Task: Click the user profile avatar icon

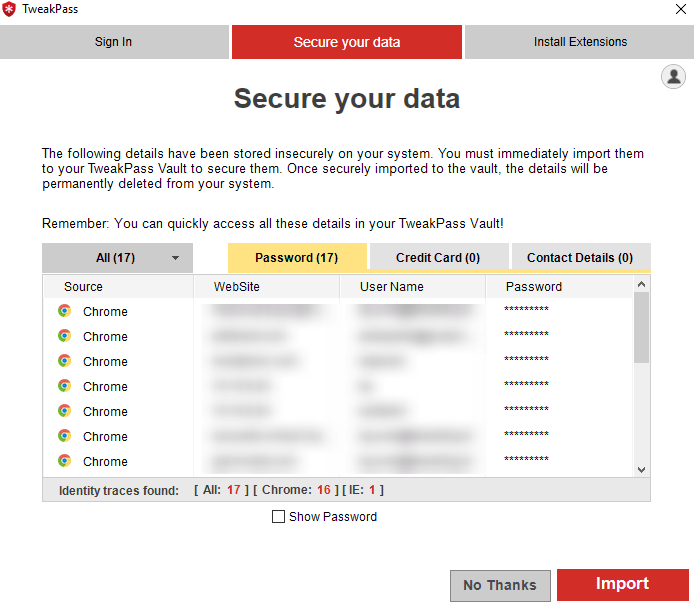Action: coord(673,76)
